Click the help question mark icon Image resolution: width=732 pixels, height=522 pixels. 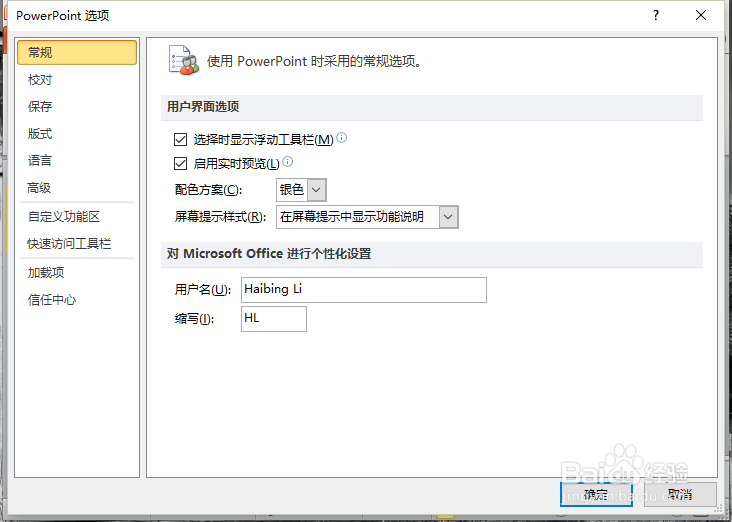click(656, 15)
